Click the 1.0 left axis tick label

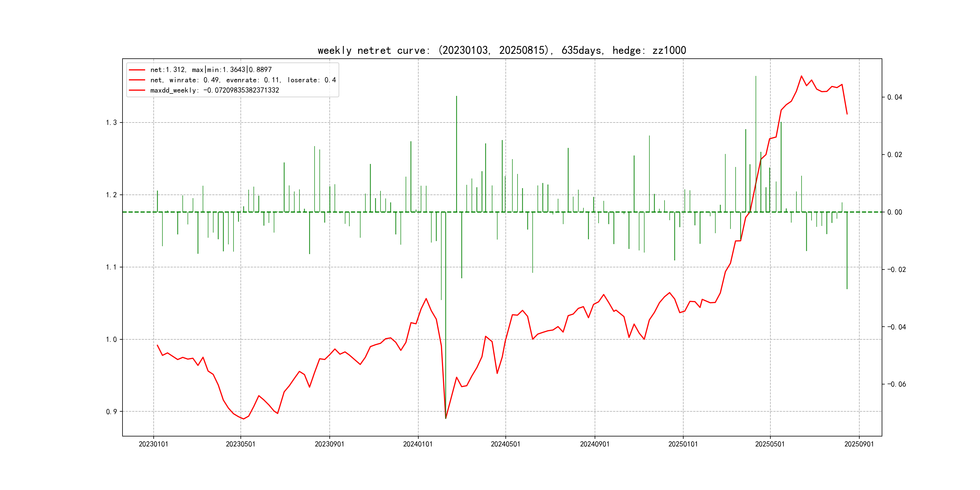pos(111,339)
